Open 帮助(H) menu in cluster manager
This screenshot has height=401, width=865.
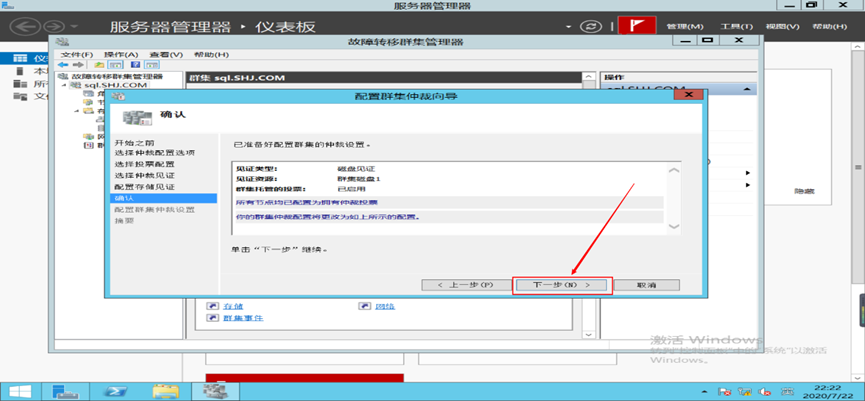pyautogui.click(x=211, y=55)
